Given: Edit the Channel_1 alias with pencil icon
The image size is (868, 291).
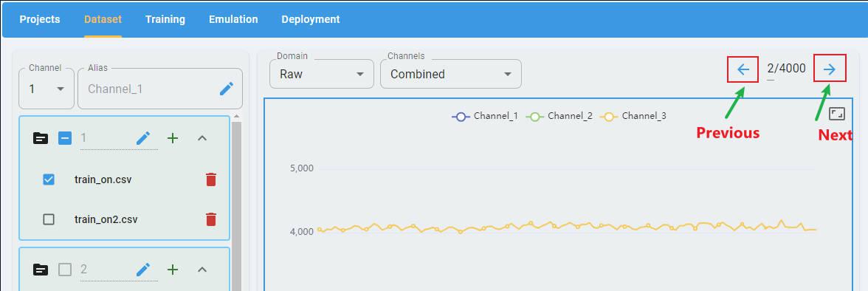Looking at the screenshot, I should click(x=227, y=89).
